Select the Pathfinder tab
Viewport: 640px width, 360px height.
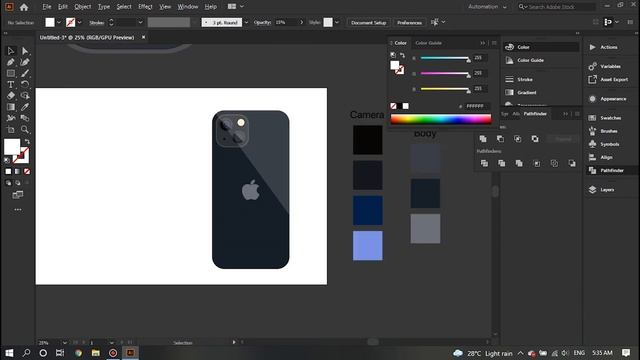pyautogui.click(x=535, y=114)
